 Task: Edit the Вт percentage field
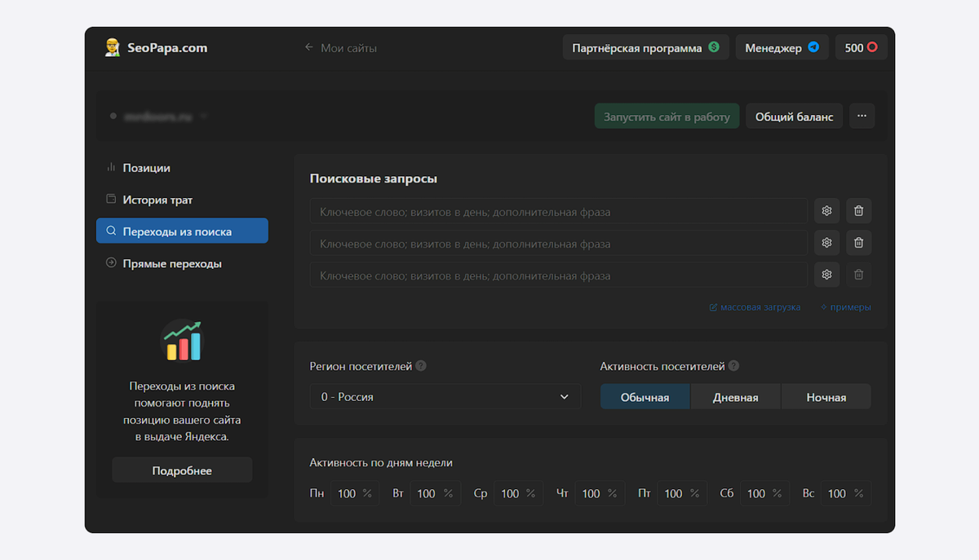[x=435, y=493]
